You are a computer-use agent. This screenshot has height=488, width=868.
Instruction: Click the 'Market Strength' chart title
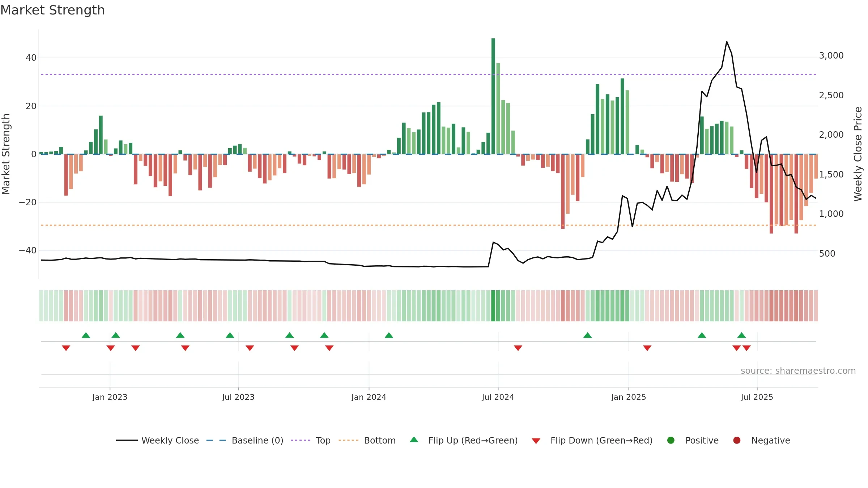click(x=52, y=10)
